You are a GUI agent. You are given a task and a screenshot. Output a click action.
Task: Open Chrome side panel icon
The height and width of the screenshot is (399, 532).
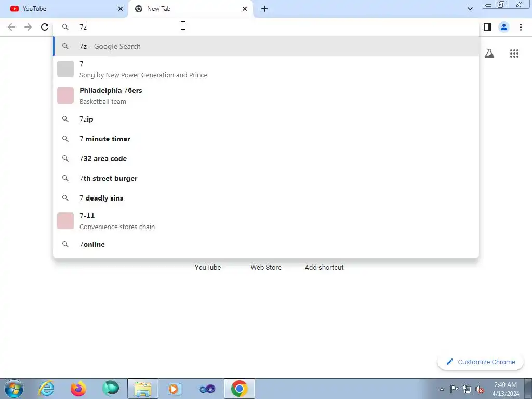(487, 27)
